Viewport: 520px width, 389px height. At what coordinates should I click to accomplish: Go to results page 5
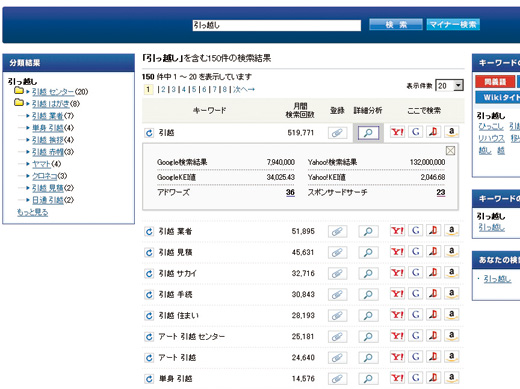(x=194, y=89)
